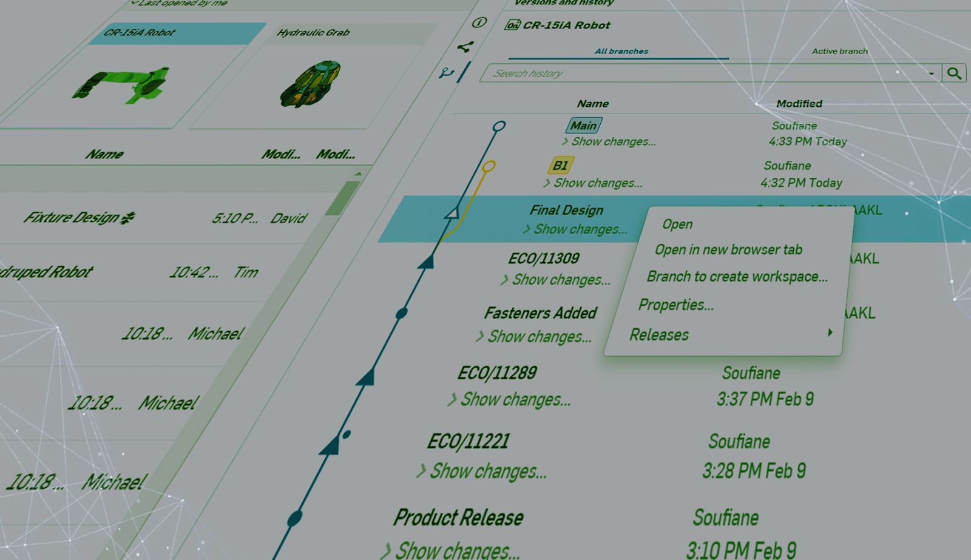Click the versions and history branch icon
This screenshot has width=971, height=560.
coord(447,73)
